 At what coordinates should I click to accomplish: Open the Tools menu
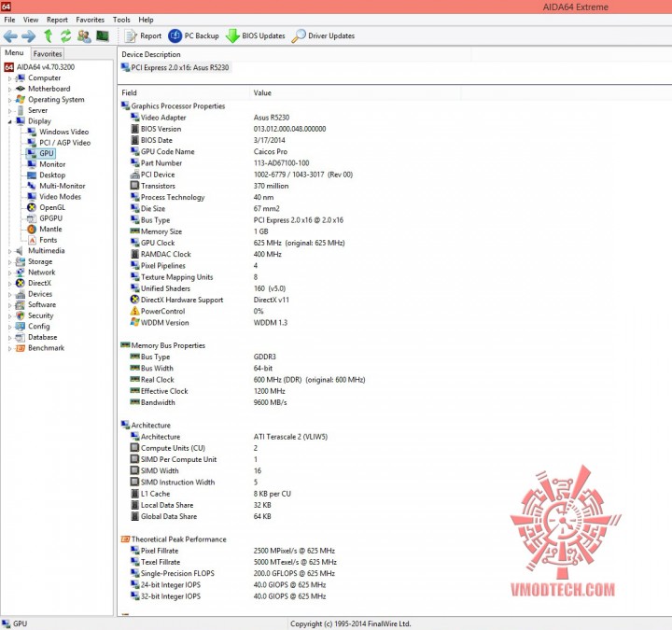(121, 20)
